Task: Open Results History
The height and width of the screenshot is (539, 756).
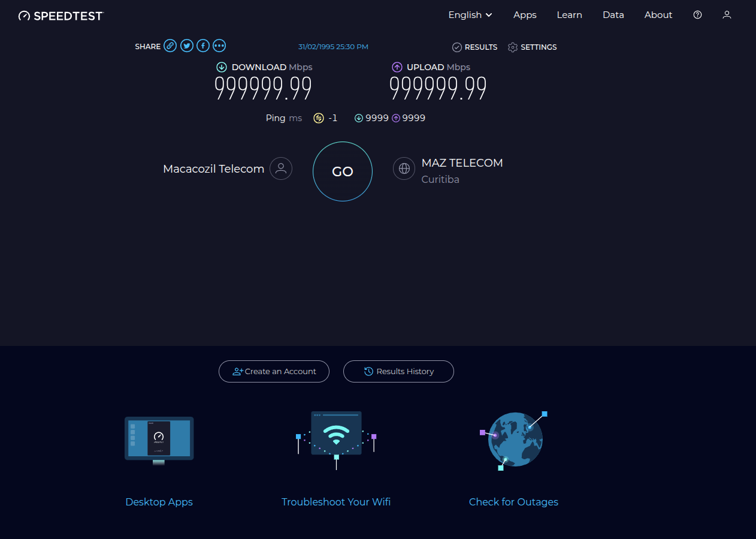Action: tap(398, 371)
